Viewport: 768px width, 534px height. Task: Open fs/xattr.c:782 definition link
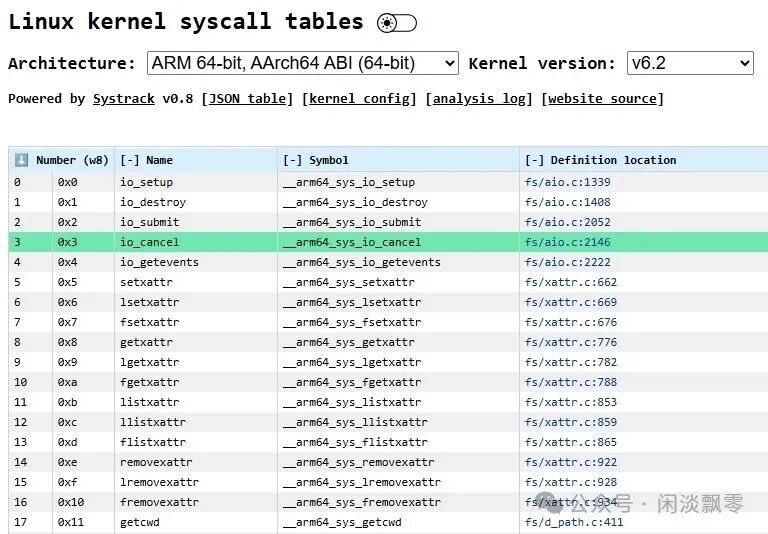coord(571,362)
